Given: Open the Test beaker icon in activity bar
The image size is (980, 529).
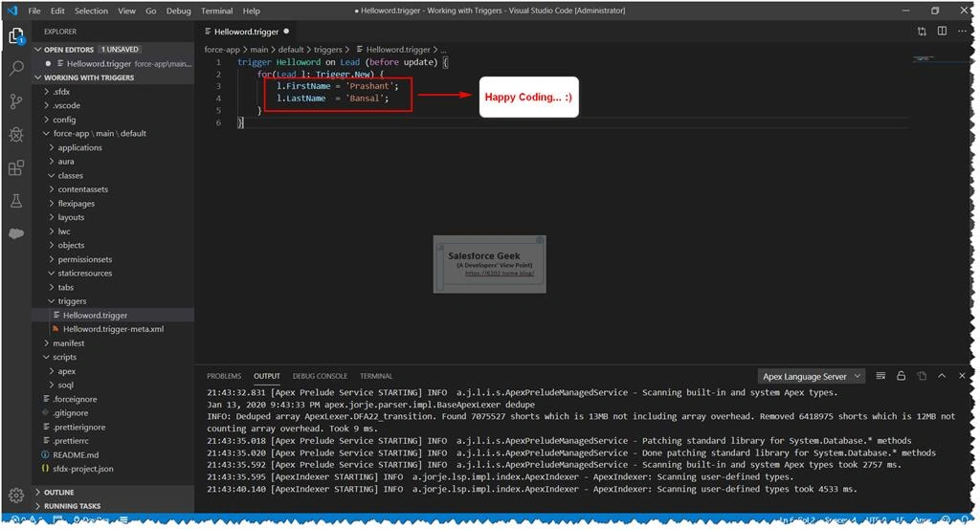Looking at the screenshot, I should (x=16, y=201).
